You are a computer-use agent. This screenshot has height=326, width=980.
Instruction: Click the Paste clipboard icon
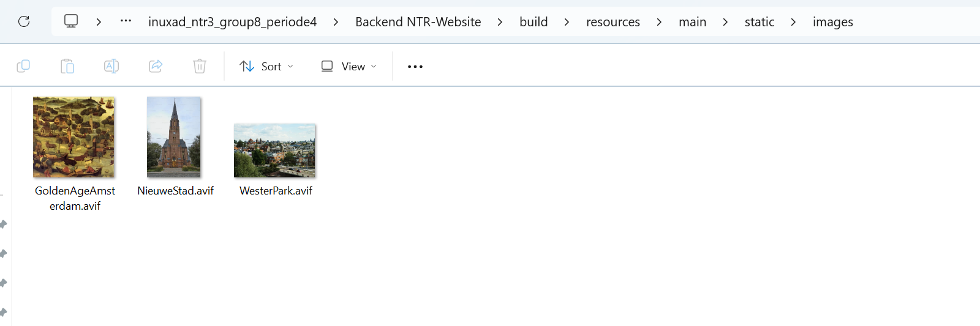click(x=67, y=66)
